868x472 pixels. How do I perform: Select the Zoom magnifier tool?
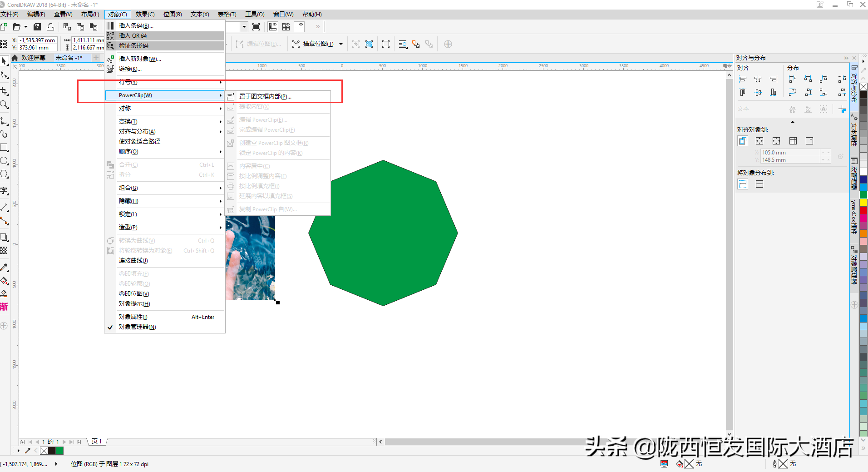pyautogui.click(x=4, y=104)
